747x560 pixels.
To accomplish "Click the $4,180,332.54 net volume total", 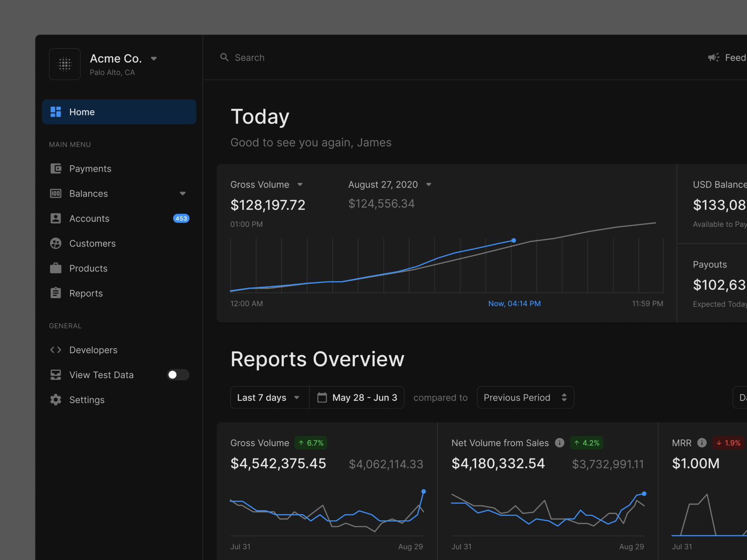I will coord(498,463).
